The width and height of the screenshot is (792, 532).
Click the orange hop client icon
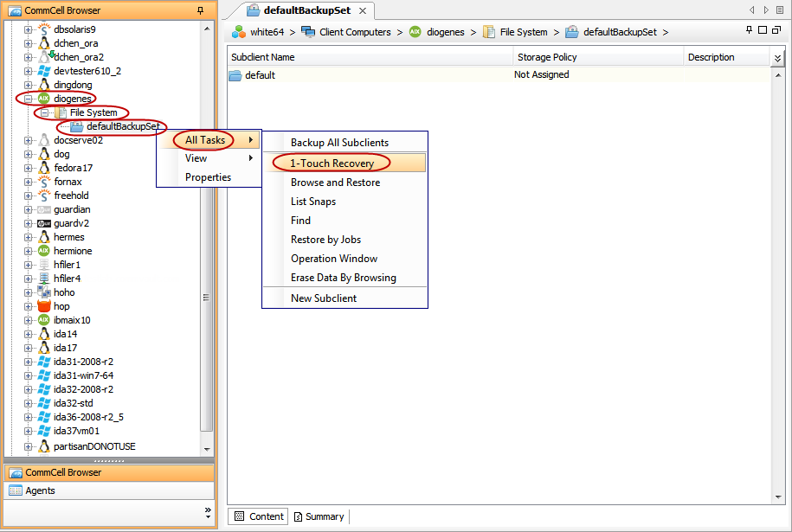pos(44,306)
